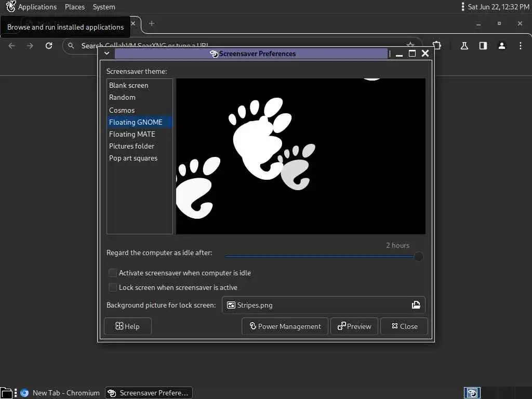
Task: Select the Pictures folder theme
Action: coord(139,146)
